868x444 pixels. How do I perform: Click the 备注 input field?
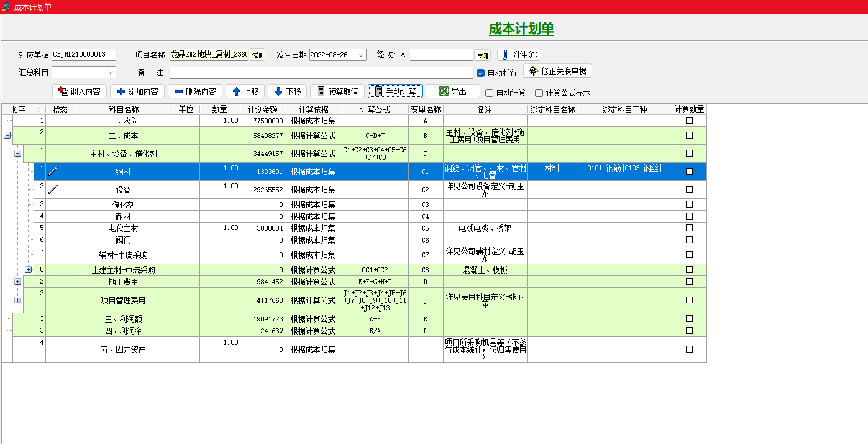pyautogui.click(x=321, y=73)
